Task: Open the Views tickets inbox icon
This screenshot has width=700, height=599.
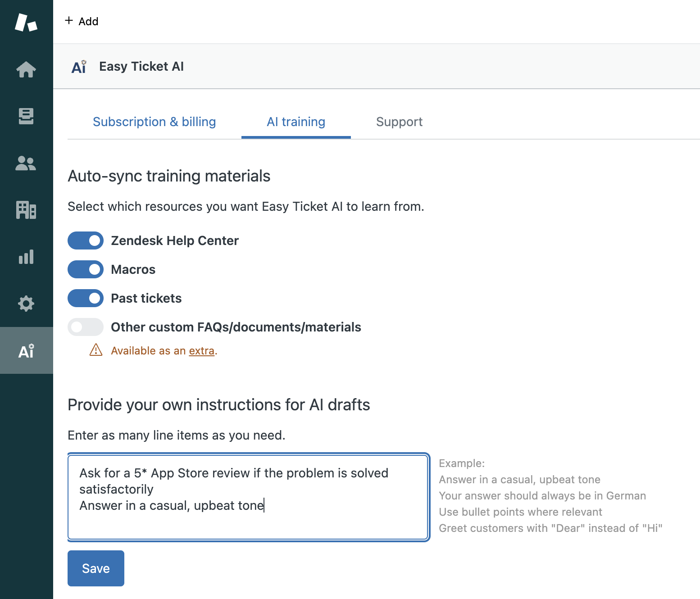Action: [26, 116]
